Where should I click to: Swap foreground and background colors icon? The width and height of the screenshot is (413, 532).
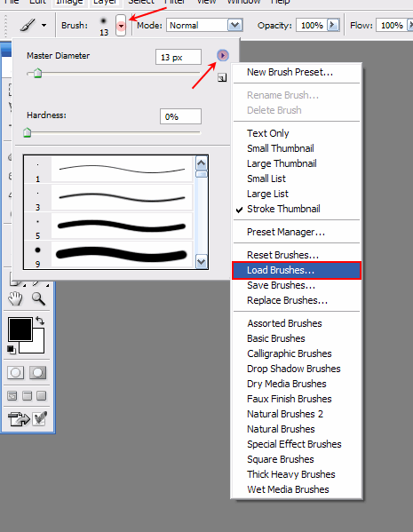coord(40,321)
